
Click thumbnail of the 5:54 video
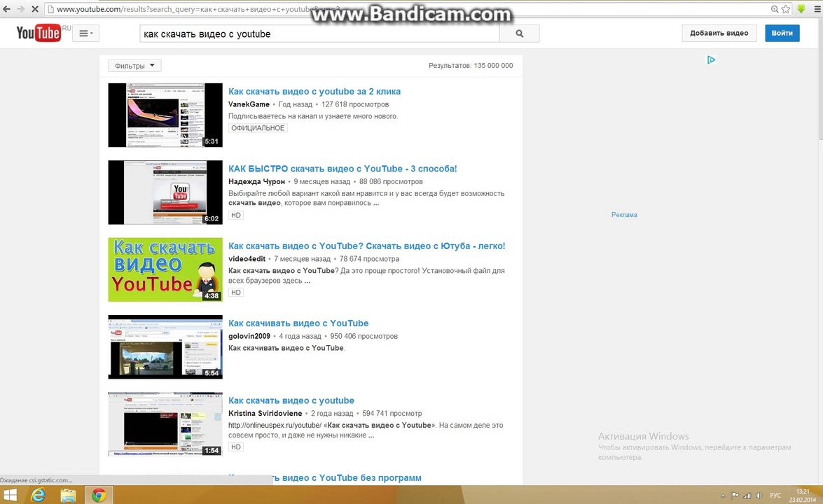(165, 346)
